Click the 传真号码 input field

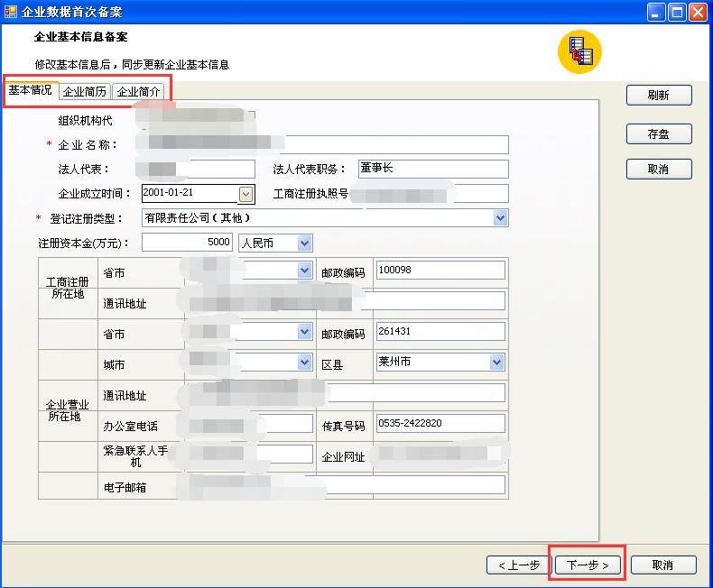440,424
